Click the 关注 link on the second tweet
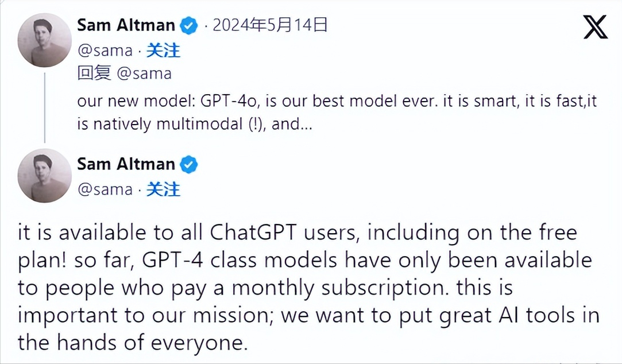 [x=164, y=189]
